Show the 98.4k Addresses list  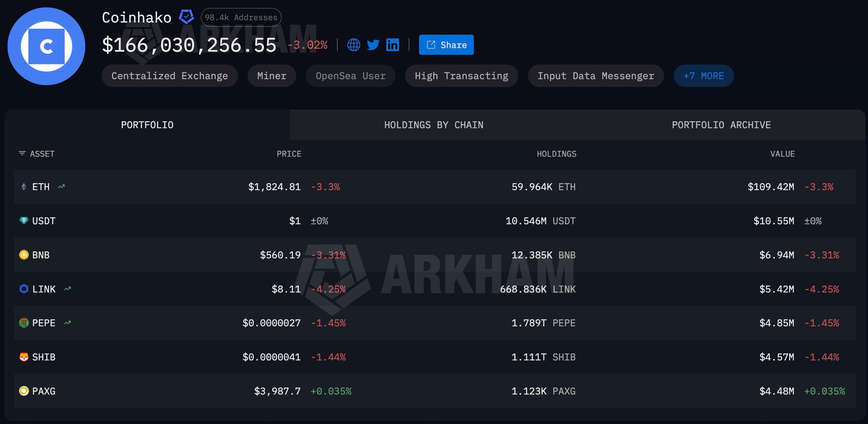click(x=241, y=17)
